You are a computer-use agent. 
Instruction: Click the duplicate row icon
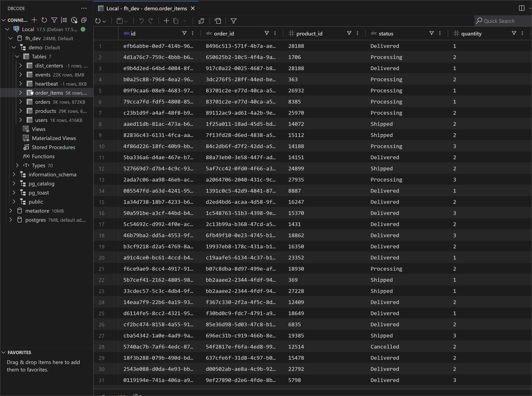(176, 21)
